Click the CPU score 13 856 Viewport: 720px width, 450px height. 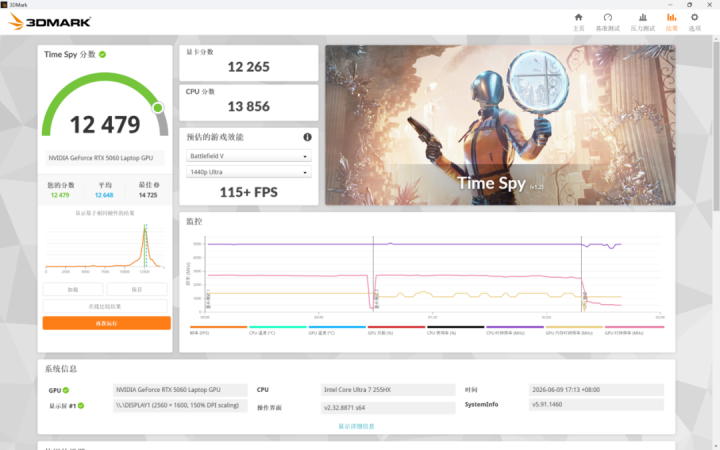[x=248, y=107]
